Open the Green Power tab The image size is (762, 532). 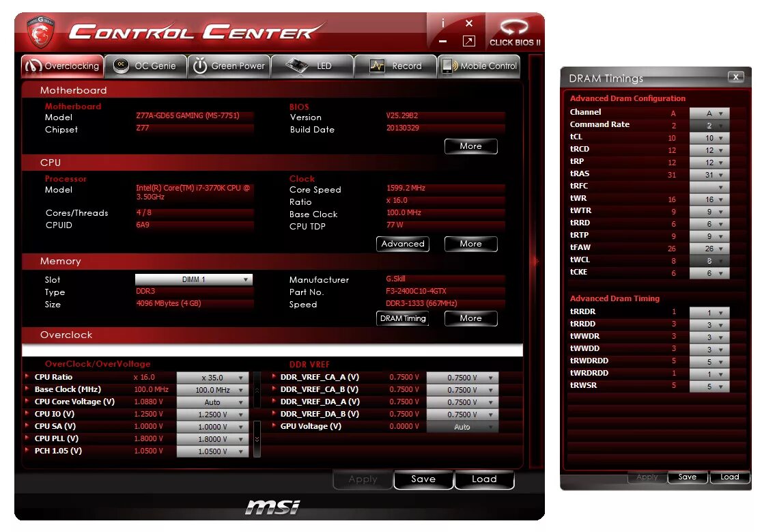(x=229, y=66)
